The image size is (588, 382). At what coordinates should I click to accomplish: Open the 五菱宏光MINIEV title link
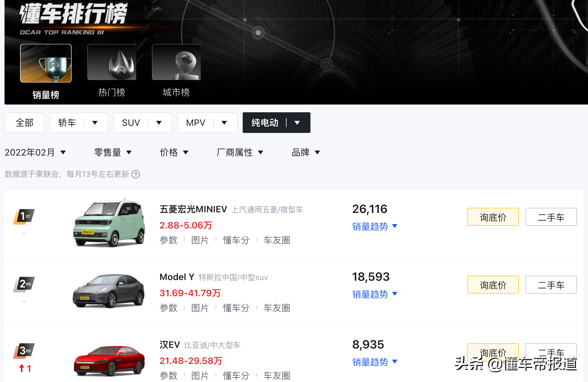click(x=193, y=209)
